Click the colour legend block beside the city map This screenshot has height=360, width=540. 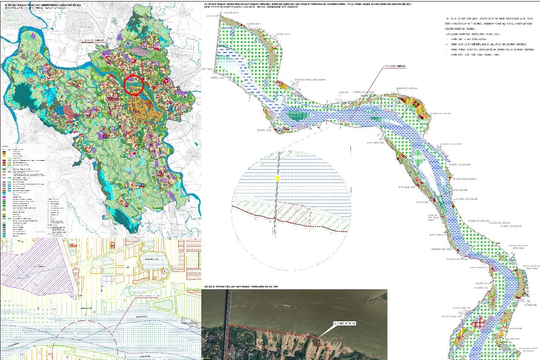(24, 193)
